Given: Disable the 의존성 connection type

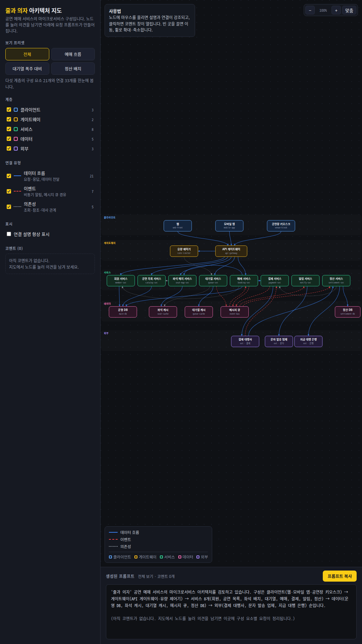Looking at the screenshot, I should (9, 207).
